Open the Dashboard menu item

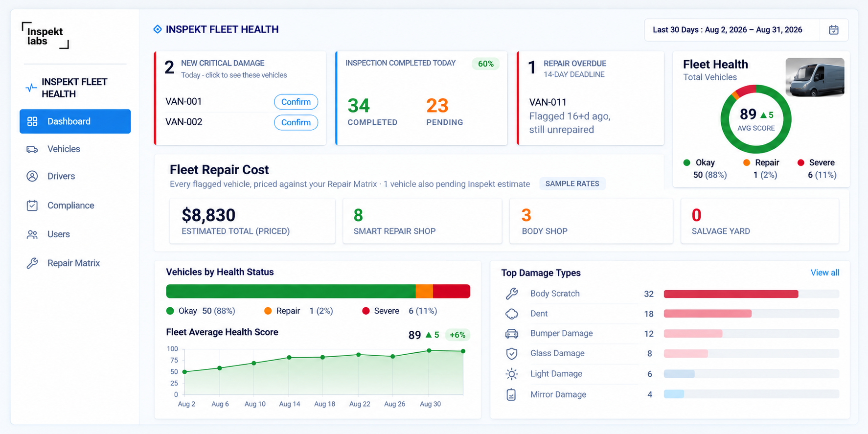click(x=75, y=121)
